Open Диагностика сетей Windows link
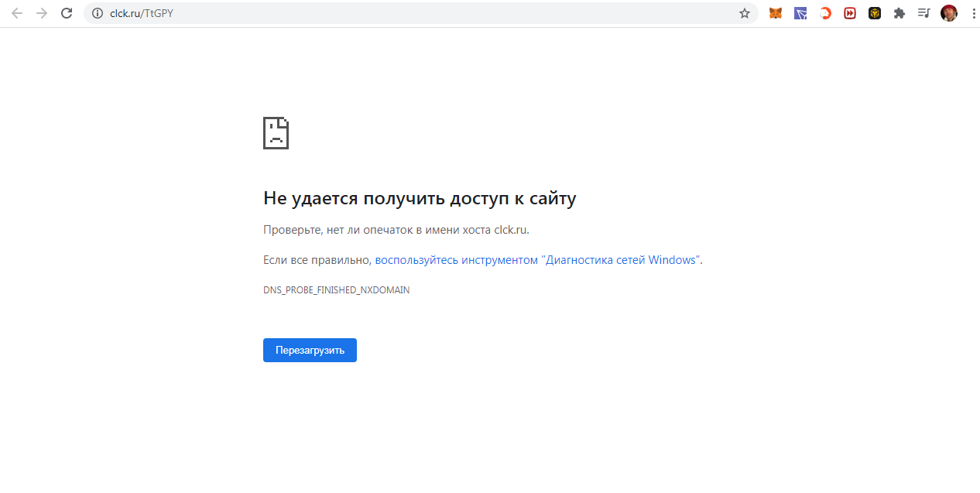The width and height of the screenshot is (980, 493). [x=538, y=260]
